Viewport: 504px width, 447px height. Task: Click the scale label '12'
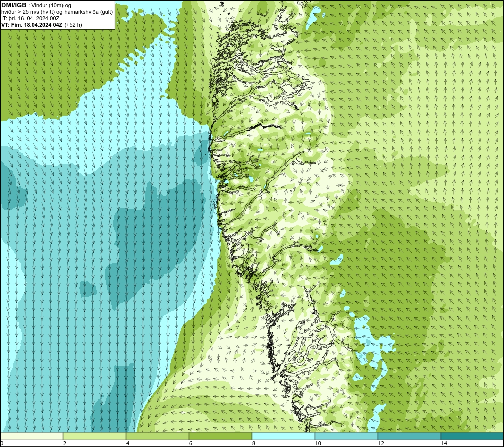381,443
